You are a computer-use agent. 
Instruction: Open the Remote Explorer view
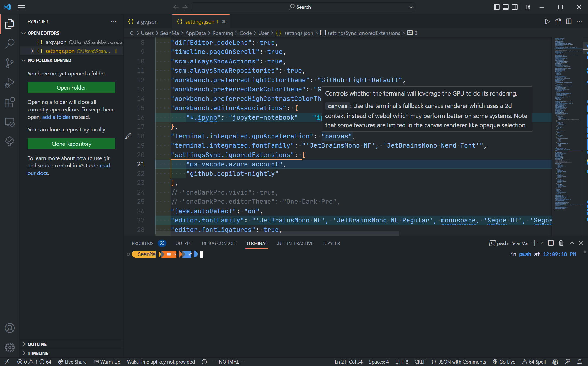click(x=10, y=122)
